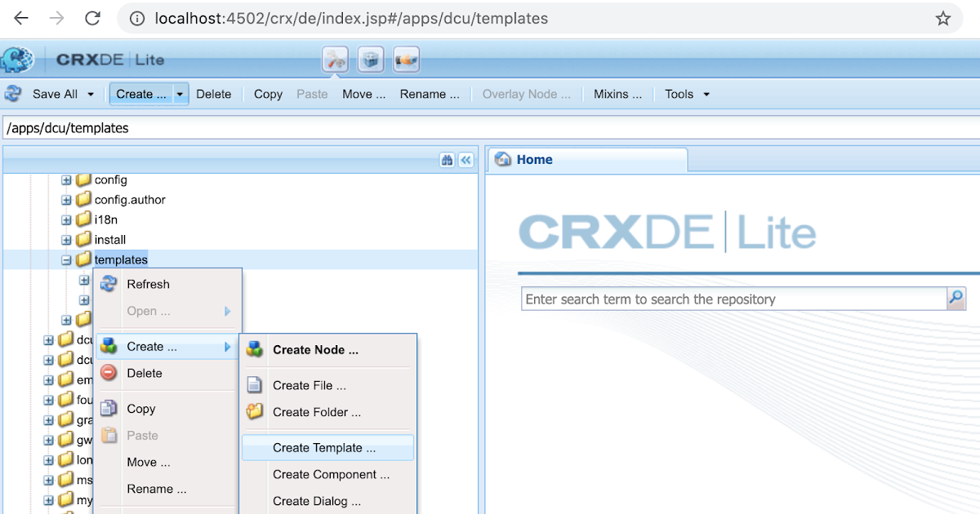Open the toolbar Create dropdown arrow
980x514 pixels.
(180, 95)
